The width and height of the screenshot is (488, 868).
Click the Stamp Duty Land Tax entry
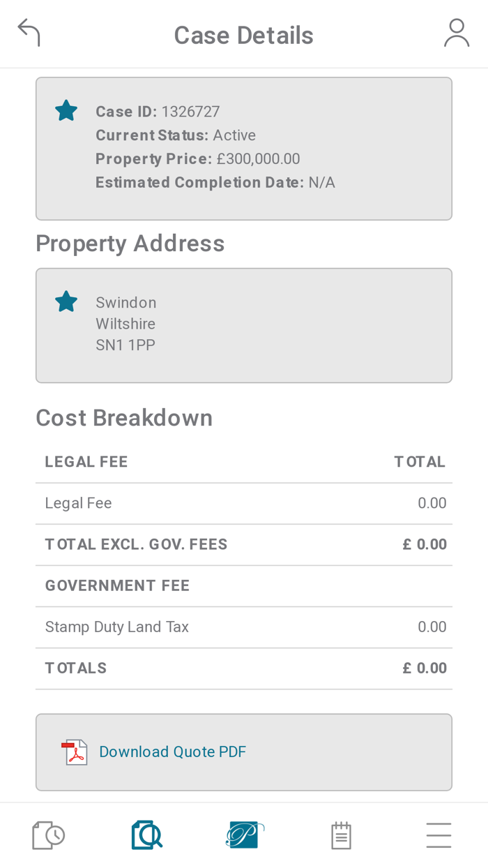244,627
